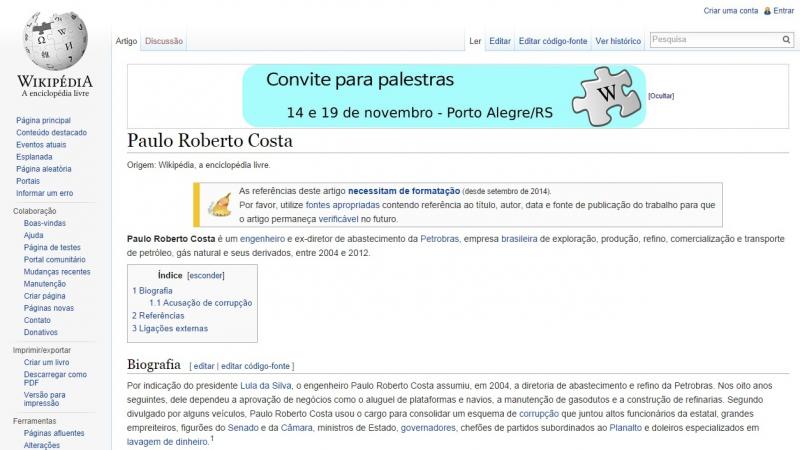Click the user icon beside Entrar
Viewport: 800px width, 450px height.
(767, 11)
